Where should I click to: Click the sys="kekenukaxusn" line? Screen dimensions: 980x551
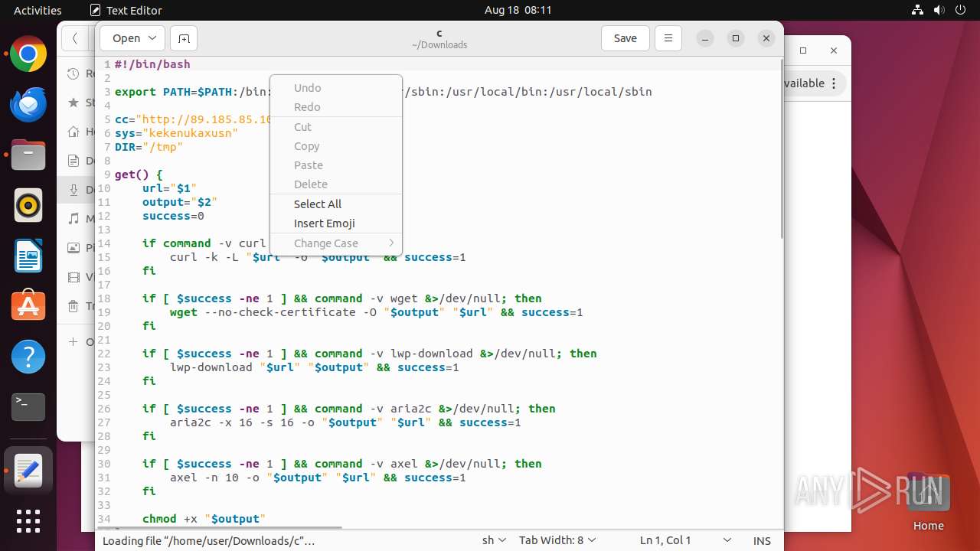tap(176, 133)
